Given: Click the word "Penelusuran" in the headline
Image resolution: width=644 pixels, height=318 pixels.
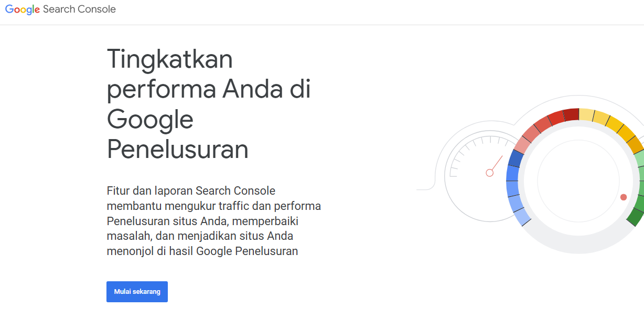Looking at the screenshot, I should (178, 150).
